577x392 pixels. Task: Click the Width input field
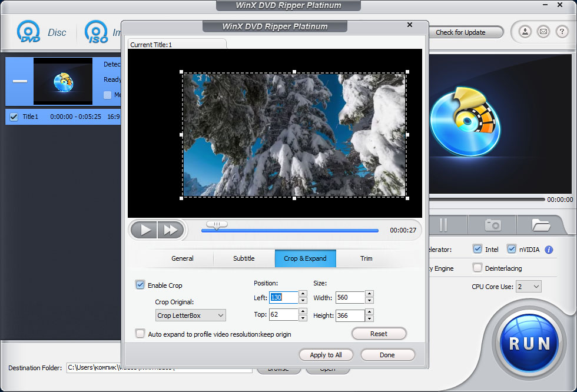pyautogui.click(x=350, y=297)
